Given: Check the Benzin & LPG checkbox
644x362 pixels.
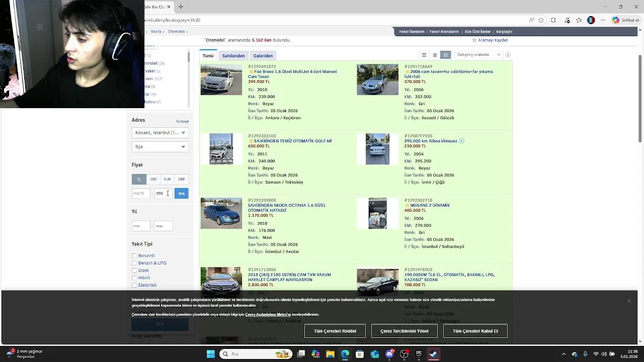Looking at the screenshot, I should coord(134,263).
